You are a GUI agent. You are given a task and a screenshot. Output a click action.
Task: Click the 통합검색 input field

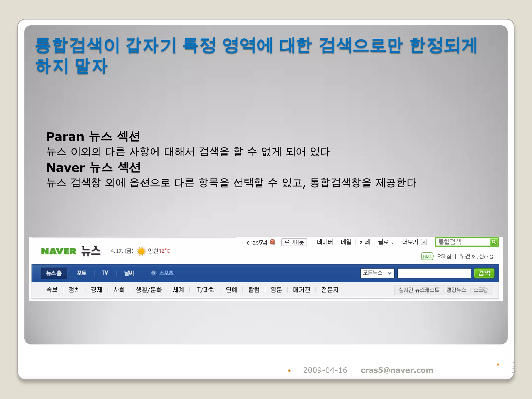pos(463,242)
